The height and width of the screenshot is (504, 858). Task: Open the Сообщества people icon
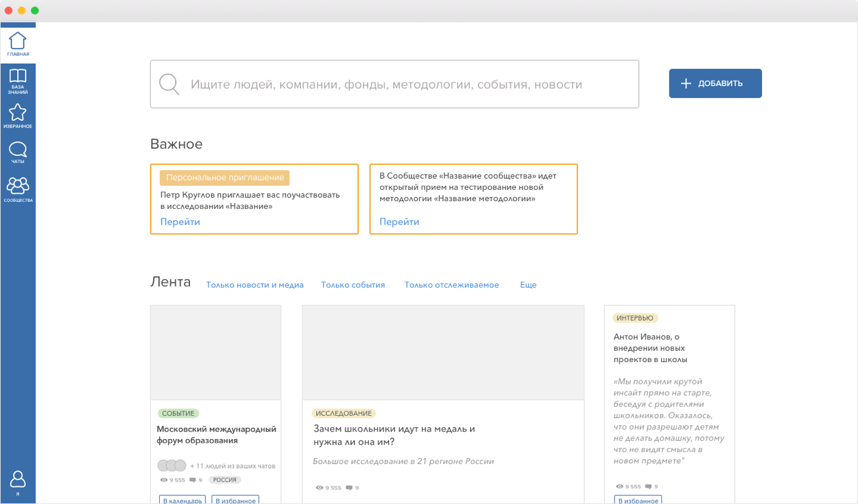(x=18, y=186)
